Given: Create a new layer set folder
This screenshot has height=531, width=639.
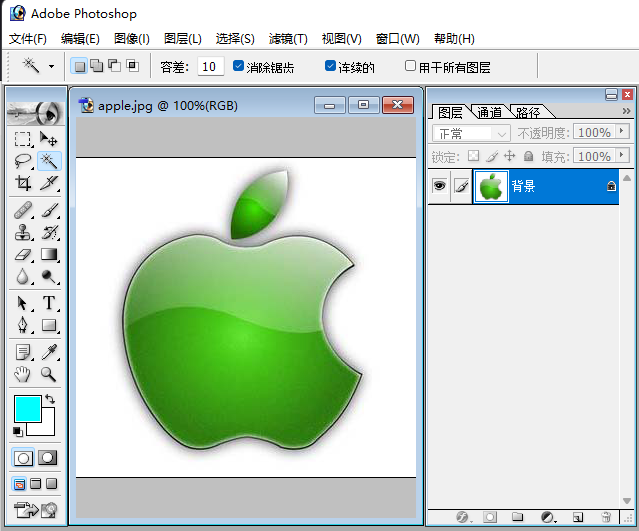Looking at the screenshot, I should pyautogui.click(x=518, y=517).
